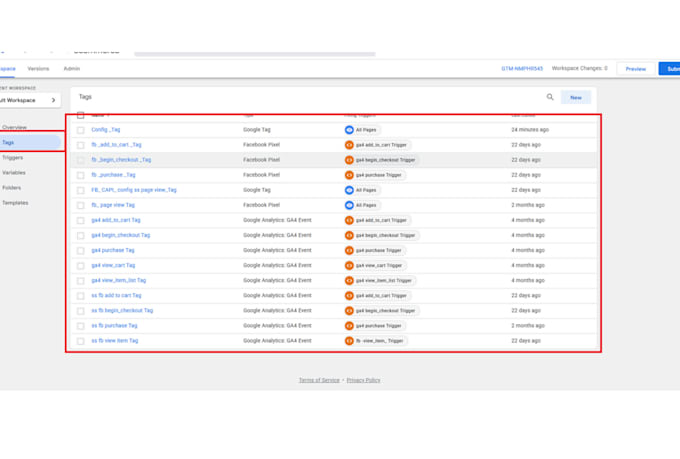680x459 pixels.
Task: Open Variables in the sidebar
Action: 14,173
